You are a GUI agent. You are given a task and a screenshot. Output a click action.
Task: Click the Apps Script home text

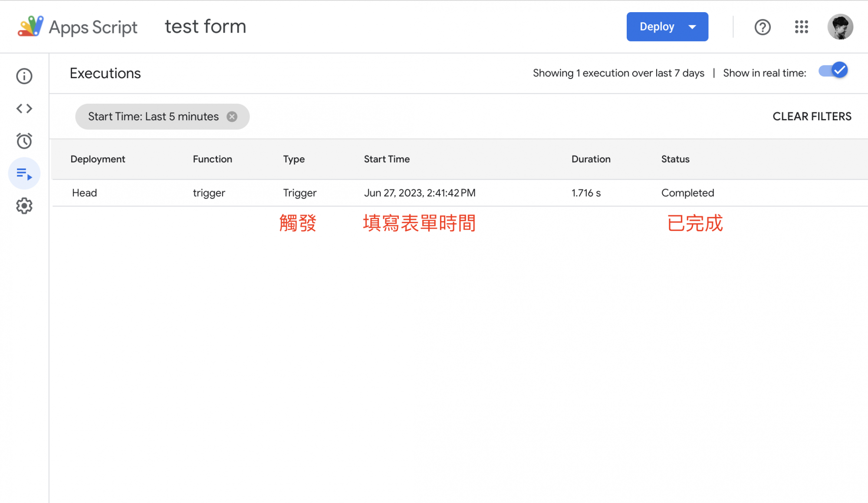[93, 27]
